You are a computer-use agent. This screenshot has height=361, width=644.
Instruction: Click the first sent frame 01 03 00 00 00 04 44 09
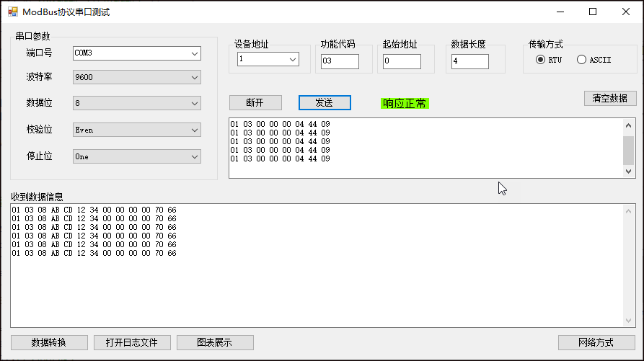(280, 124)
